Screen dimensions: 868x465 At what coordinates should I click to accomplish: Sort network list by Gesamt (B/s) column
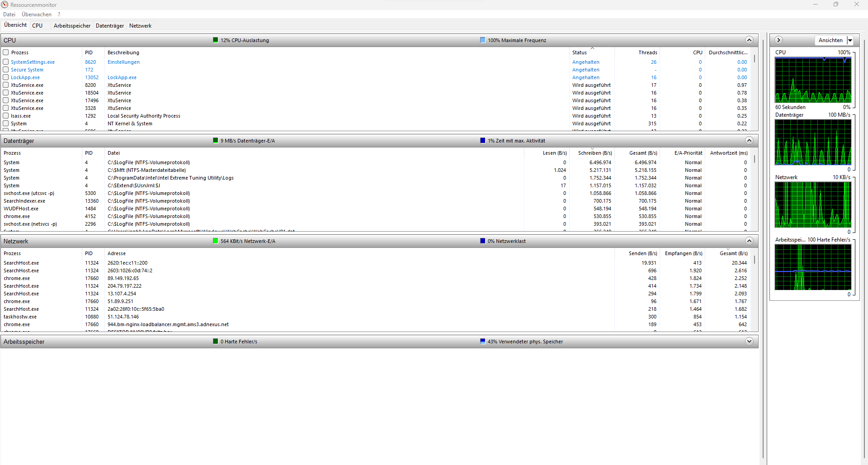point(728,253)
